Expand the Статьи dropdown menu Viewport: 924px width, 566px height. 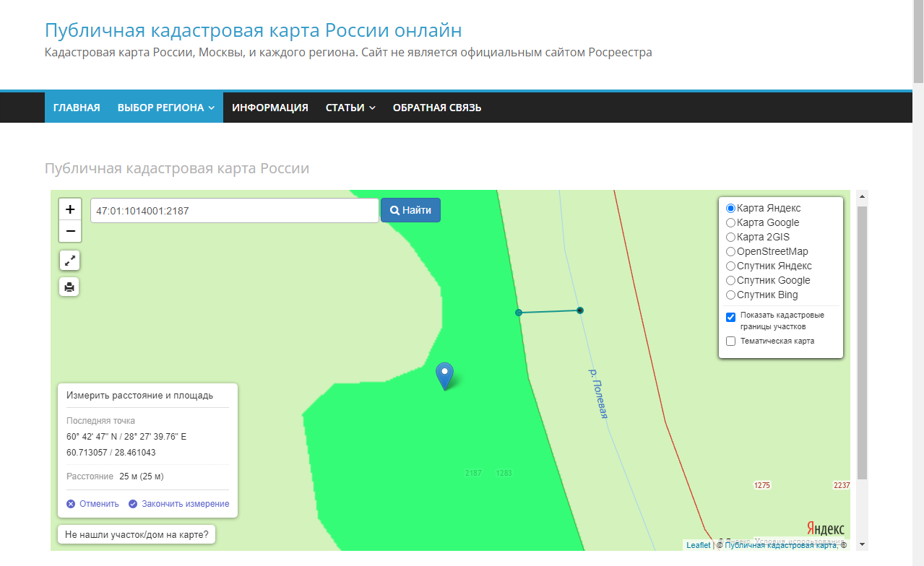pos(350,108)
